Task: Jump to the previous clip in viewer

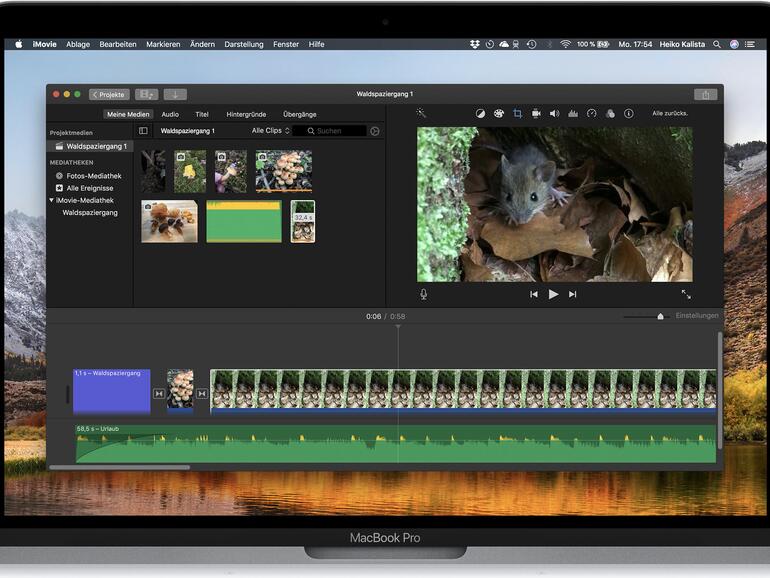Action: coord(534,294)
